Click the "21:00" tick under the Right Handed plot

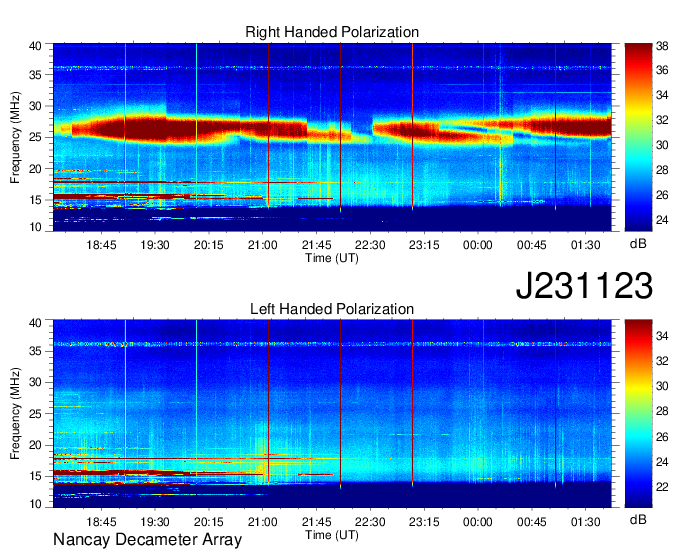click(263, 245)
